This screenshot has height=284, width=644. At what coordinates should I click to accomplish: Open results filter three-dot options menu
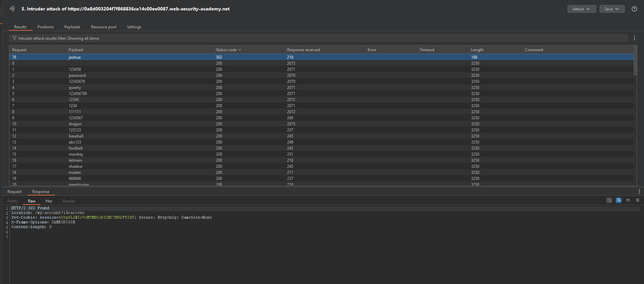[x=634, y=38]
